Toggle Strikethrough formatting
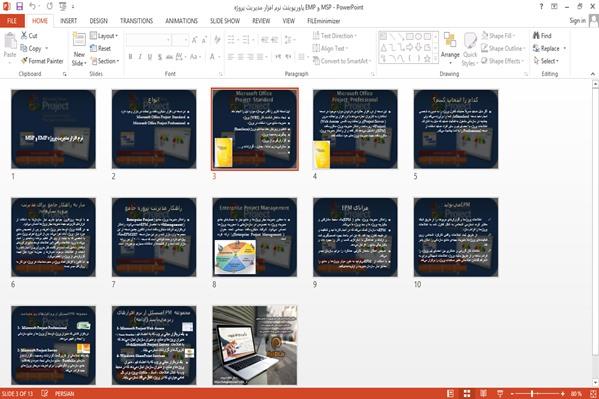The height and width of the screenshot is (399, 599). (169, 57)
